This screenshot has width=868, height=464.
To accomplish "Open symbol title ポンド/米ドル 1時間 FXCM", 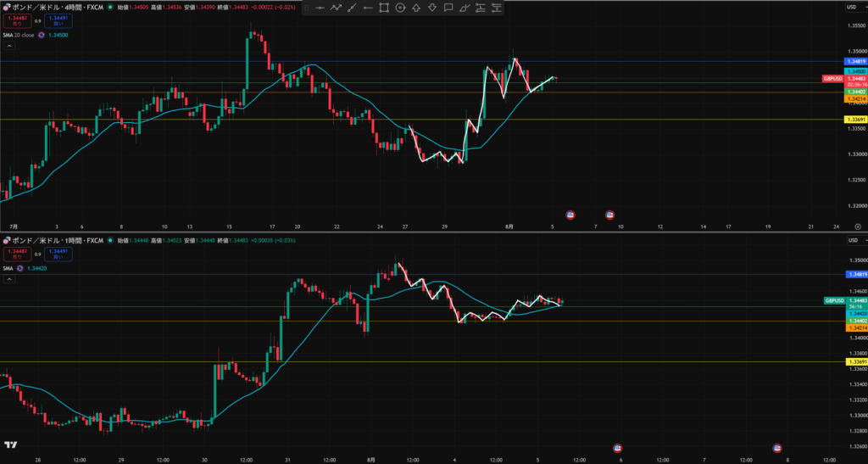I will tap(58, 240).
